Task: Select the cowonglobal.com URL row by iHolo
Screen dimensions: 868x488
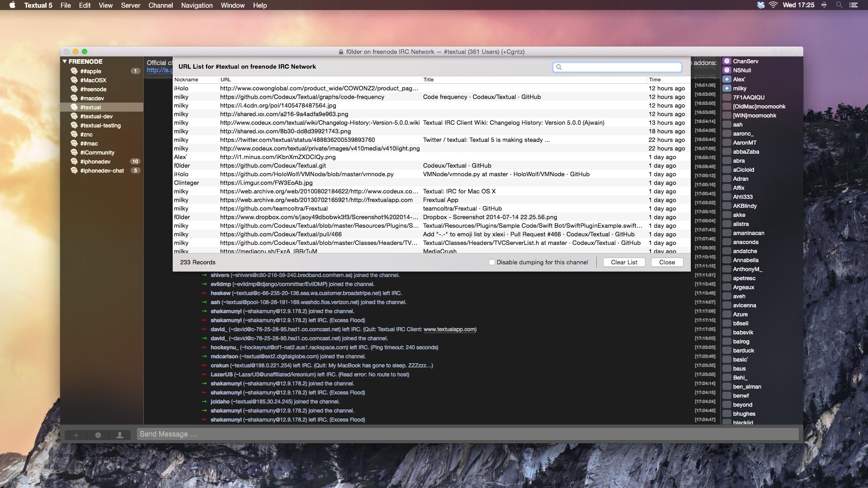Action: point(432,88)
